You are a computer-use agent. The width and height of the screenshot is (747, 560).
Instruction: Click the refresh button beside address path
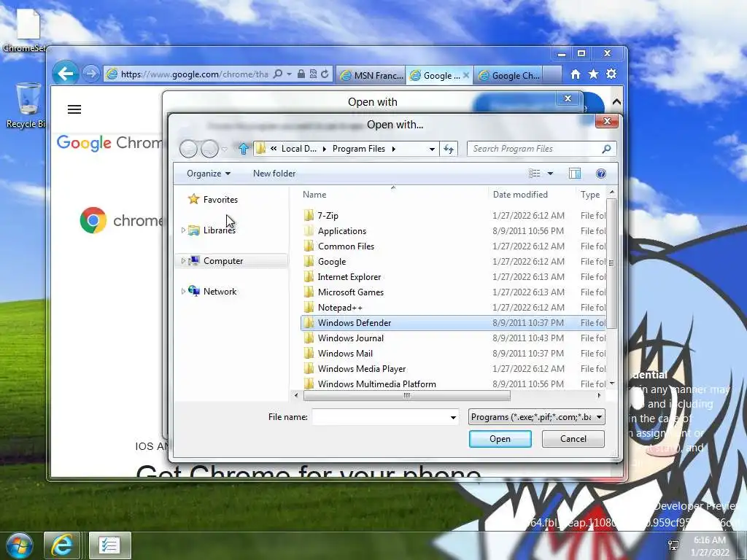point(449,149)
